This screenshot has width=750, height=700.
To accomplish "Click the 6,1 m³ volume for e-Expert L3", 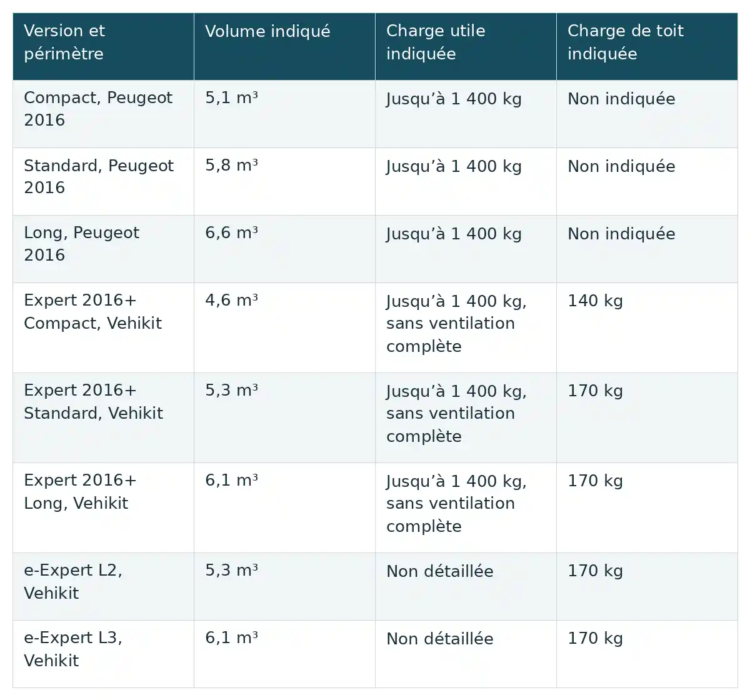I will [x=231, y=638].
